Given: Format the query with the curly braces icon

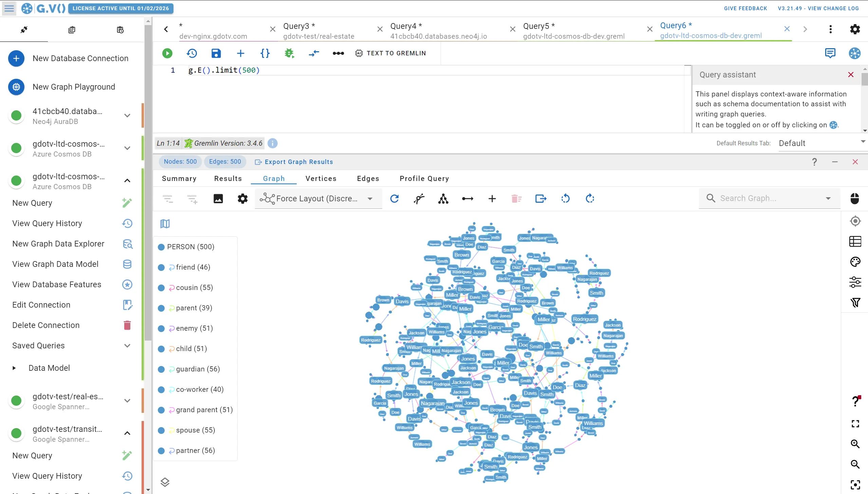Looking at the screenshot, I should coord(265,53).
